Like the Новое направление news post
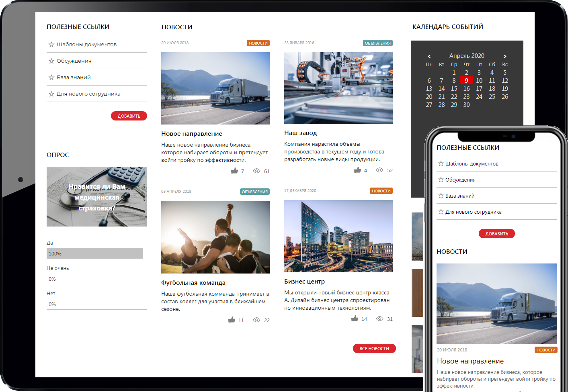 [x=235, y=171]
